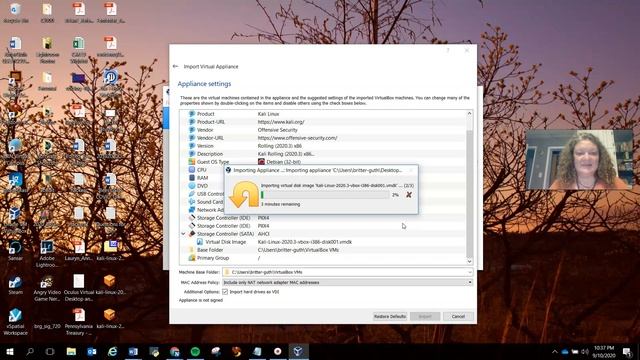Open the Machine Base Folder dropdown
Screen dimensions: 640x360
(x=469, y=272)
